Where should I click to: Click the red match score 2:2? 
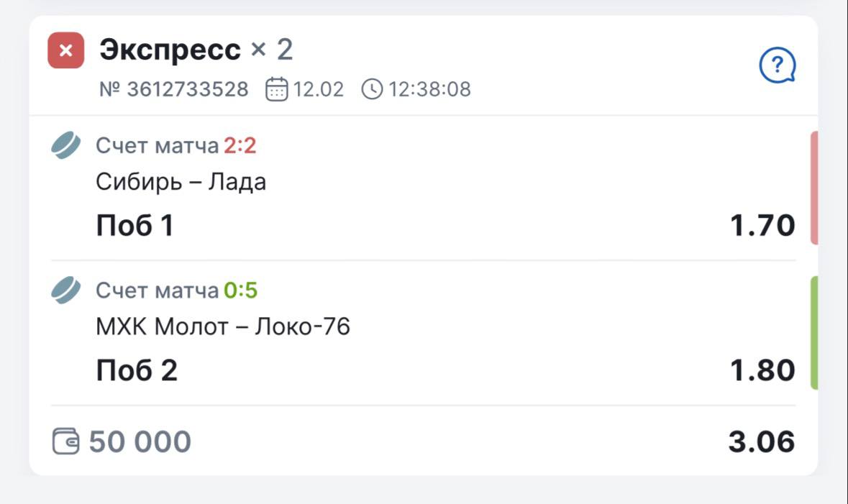(240, 147)
